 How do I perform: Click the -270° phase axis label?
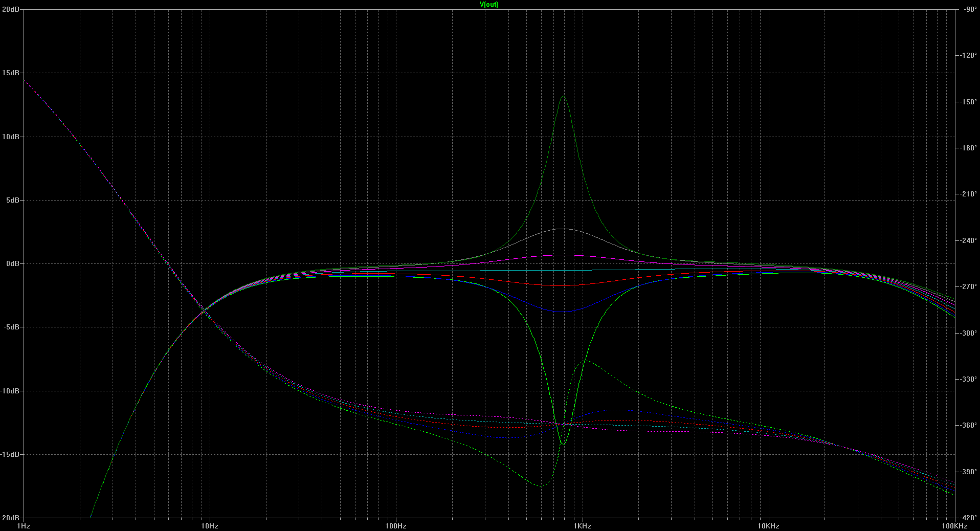click(x=968, y=286)
